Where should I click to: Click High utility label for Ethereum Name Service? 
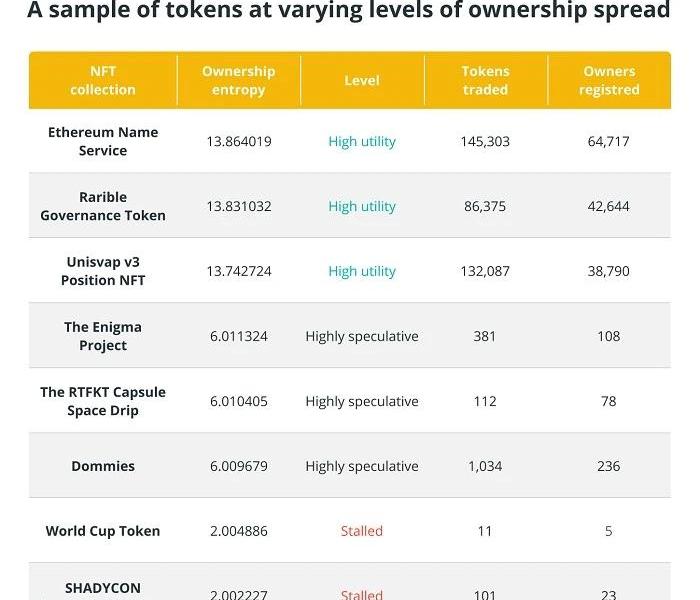(x=362, y=141)
